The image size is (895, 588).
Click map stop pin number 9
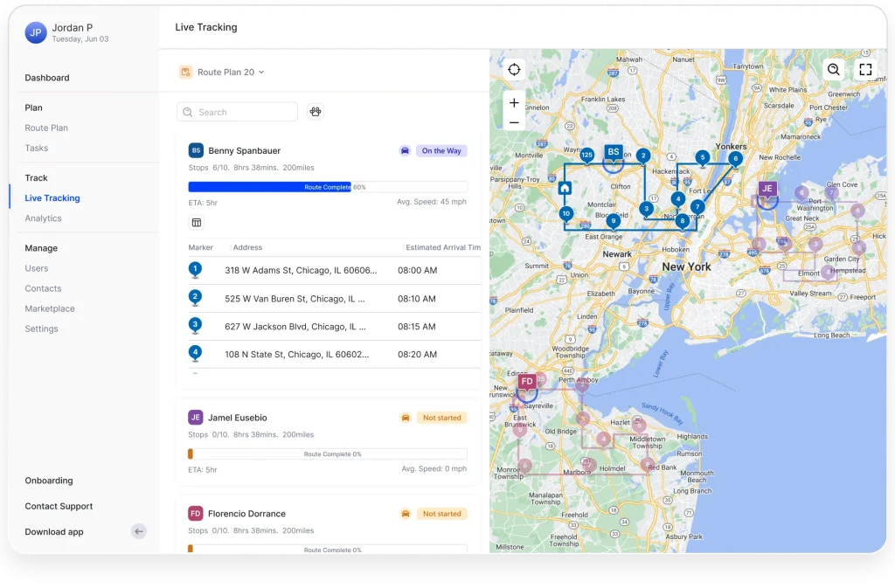613,221
